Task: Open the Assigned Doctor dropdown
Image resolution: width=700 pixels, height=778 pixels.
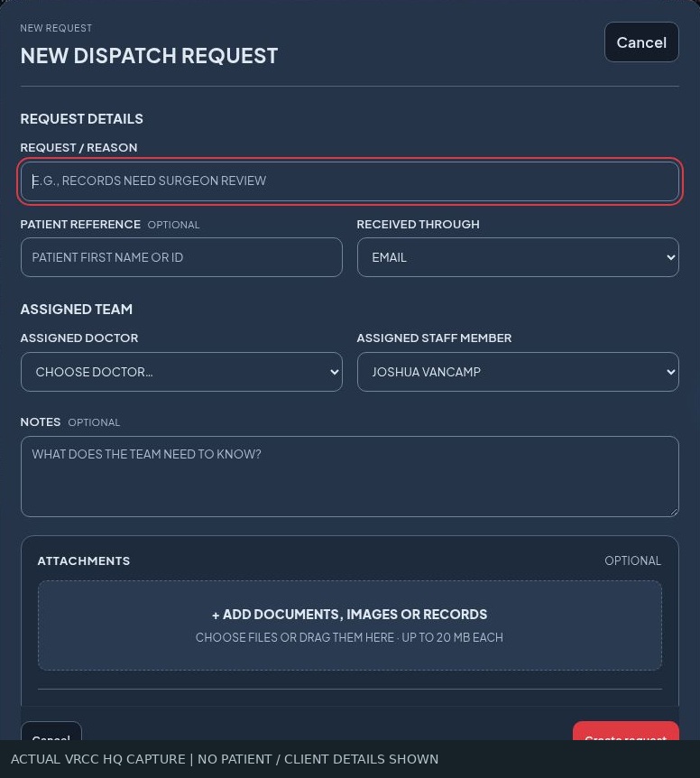Action: (x=181, y=372)
